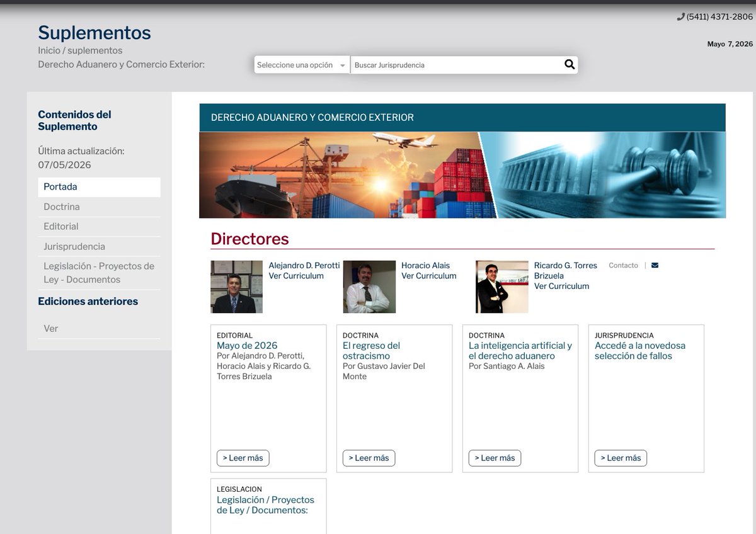The height and width of the screenshot is (534, 756).
Task: Open 'Legislación / Proyectos de Ley / Documentos:' title
Action: coord(265,505)
